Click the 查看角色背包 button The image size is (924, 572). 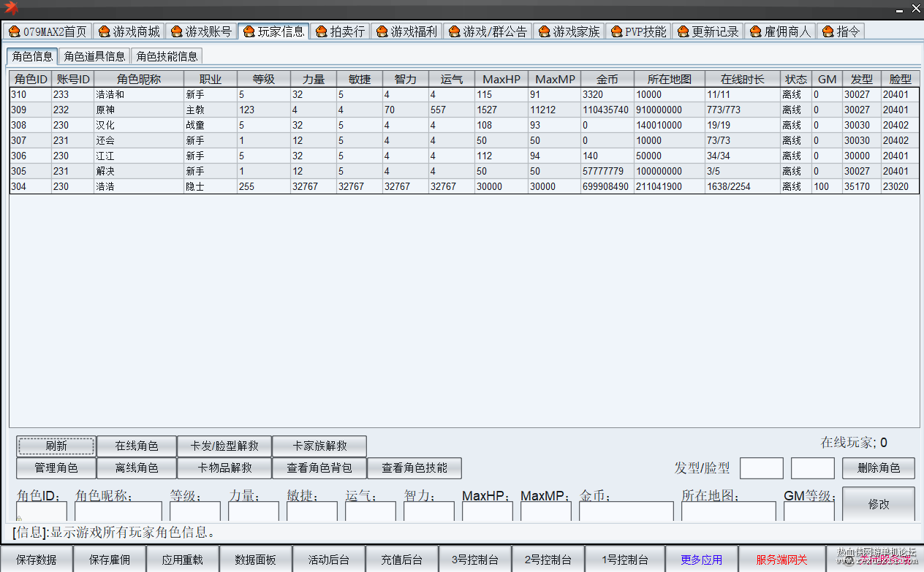pyautogui.click(x=319, y=468)
